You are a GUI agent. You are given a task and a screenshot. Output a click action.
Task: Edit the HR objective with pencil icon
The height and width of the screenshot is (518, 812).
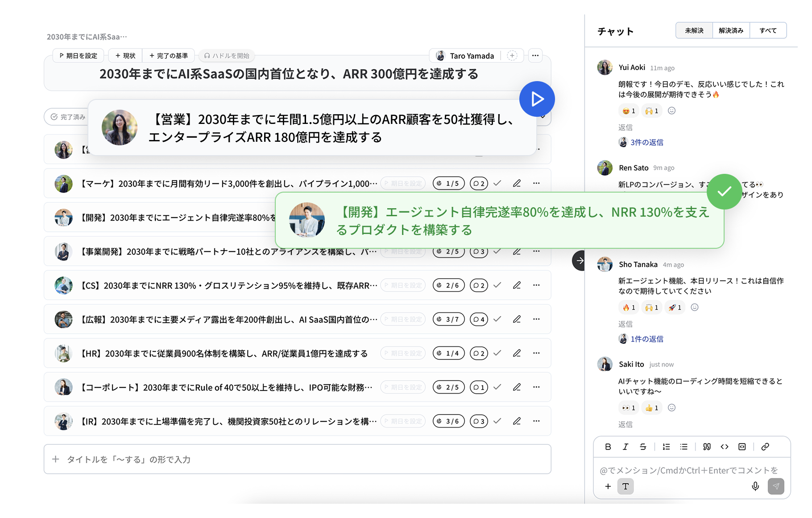517,353
